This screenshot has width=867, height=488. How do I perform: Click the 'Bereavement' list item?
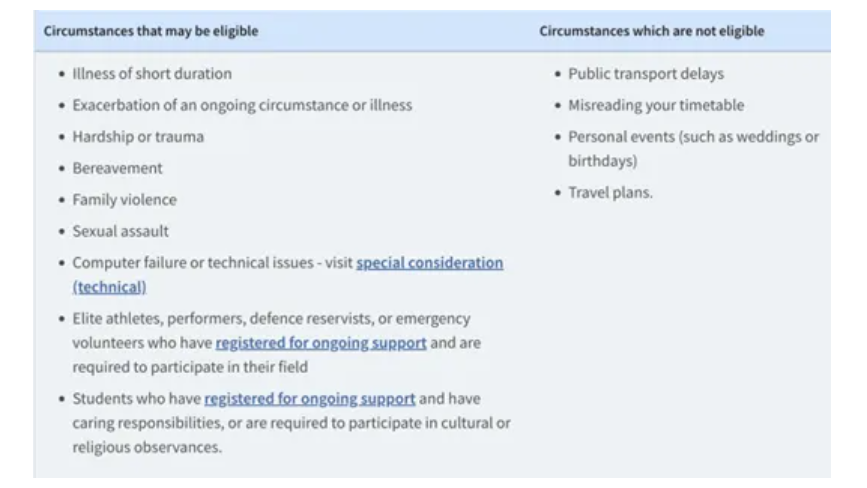pos(117,168)
